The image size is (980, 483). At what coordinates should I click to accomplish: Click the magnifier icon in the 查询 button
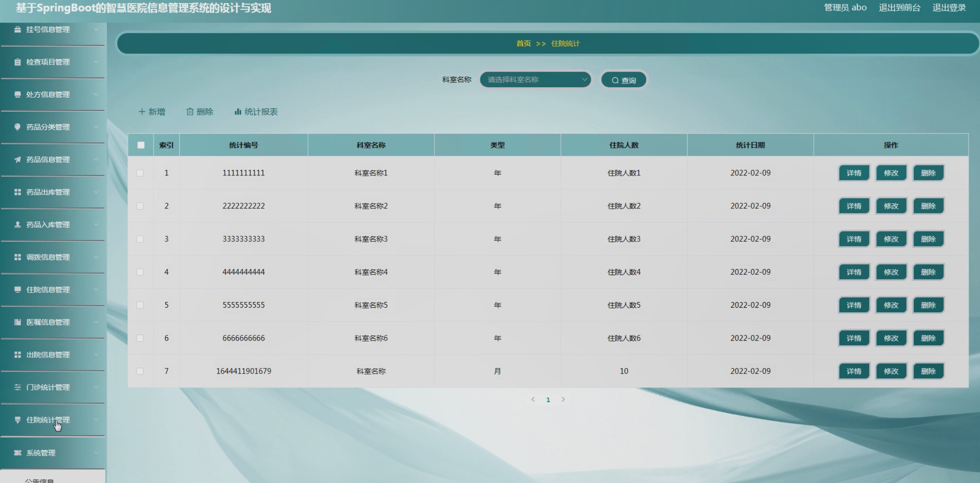click(x=615, y=80)
